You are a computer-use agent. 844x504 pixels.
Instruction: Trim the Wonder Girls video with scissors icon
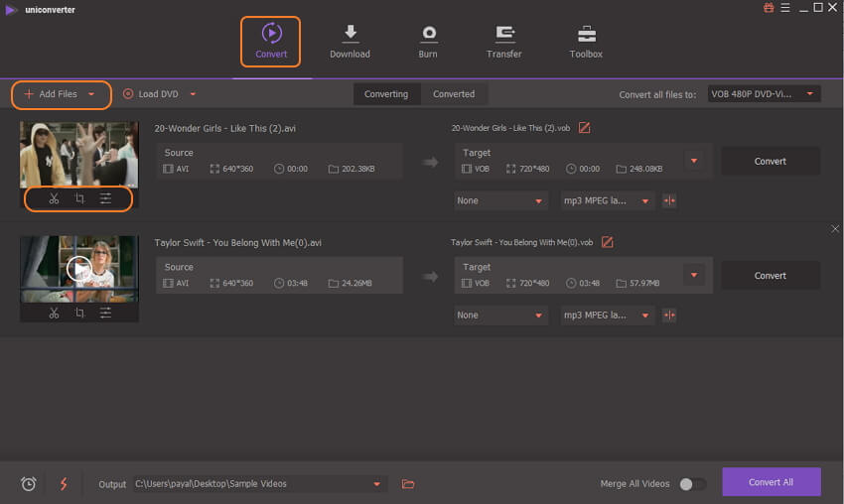54,198
